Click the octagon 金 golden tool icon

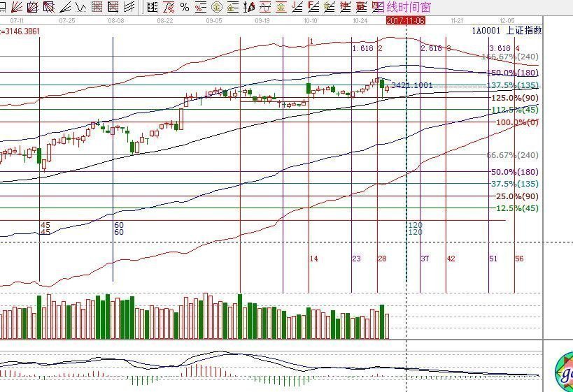point(217,7)
